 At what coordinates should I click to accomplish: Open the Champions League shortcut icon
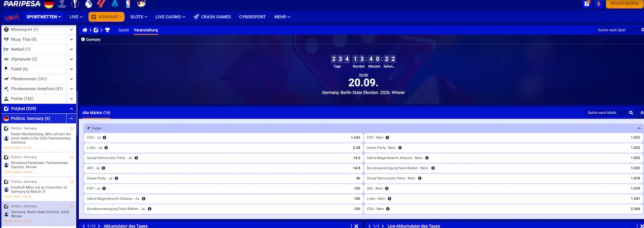[x=62, y=4]
